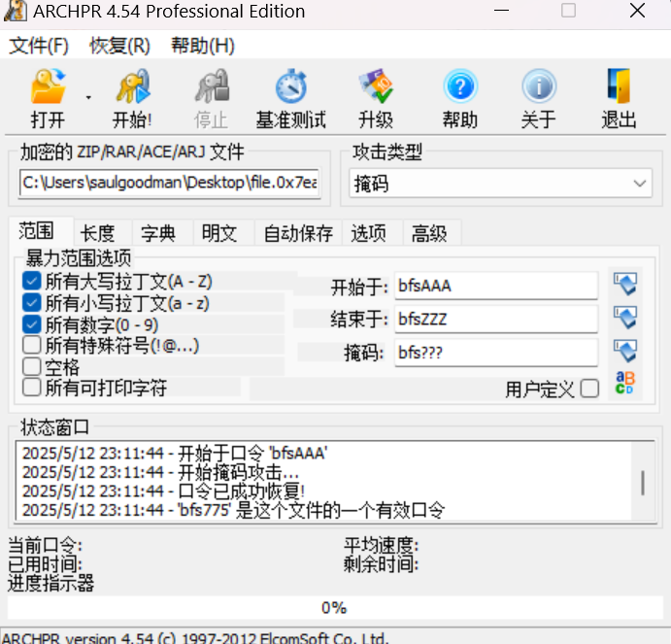Click the greyed 停止 (Stop) icon
The width and height of the screenshot is (671, 644).
click(x=212, y=86)
